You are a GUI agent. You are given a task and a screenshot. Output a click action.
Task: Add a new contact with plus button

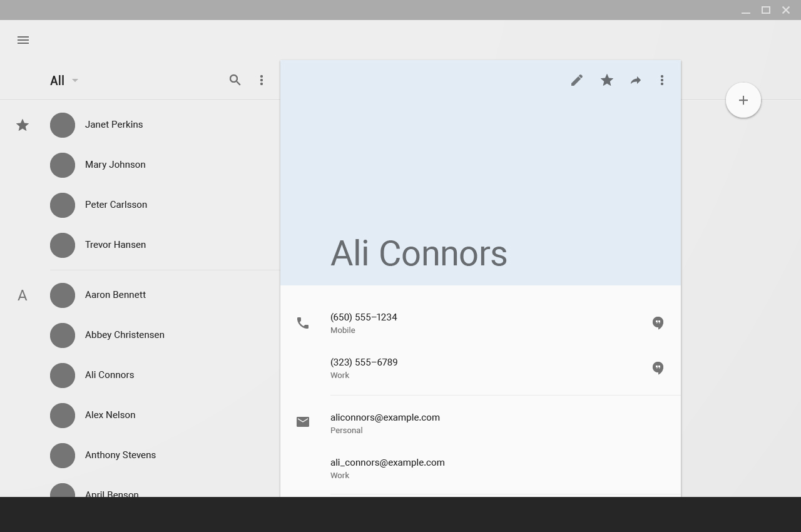click(743, 100)
